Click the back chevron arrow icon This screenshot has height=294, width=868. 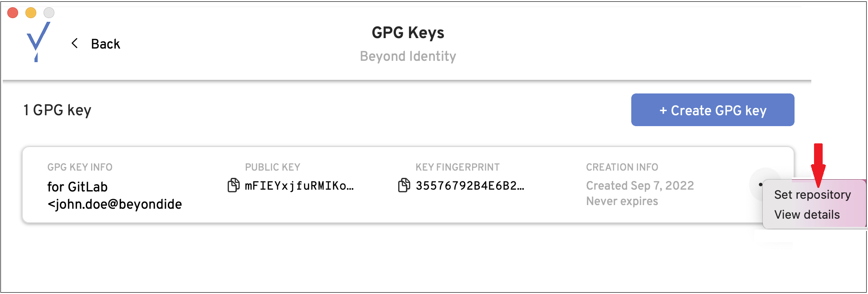tap(75, 44)
